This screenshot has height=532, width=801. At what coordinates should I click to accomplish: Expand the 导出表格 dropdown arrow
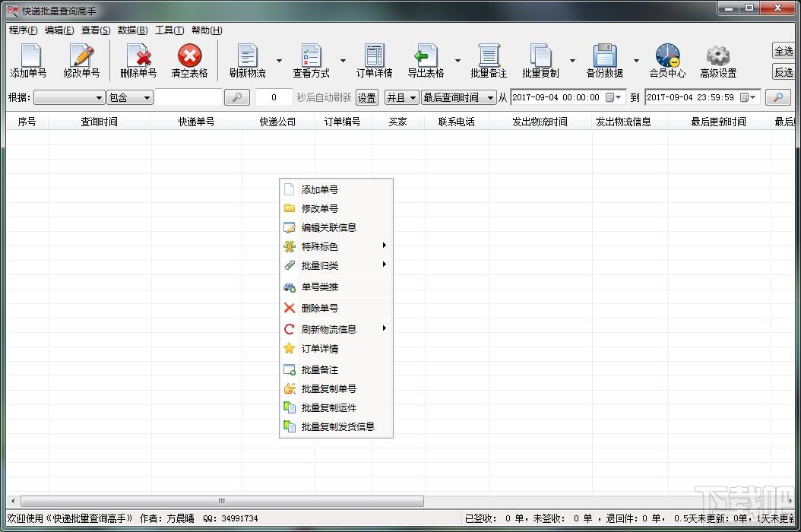click(x=457, y=60)
